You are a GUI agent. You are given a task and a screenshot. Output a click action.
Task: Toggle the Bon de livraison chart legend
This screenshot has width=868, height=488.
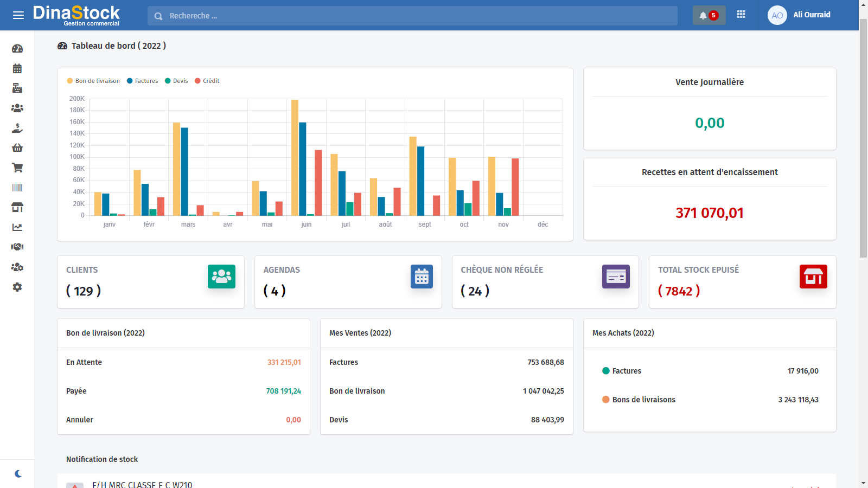pos(93,81)
